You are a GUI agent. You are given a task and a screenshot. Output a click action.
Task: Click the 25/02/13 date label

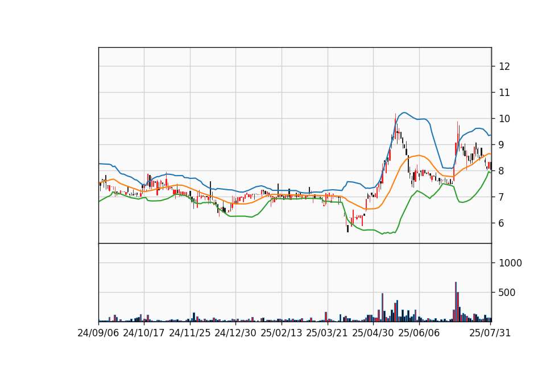[282, 333]
